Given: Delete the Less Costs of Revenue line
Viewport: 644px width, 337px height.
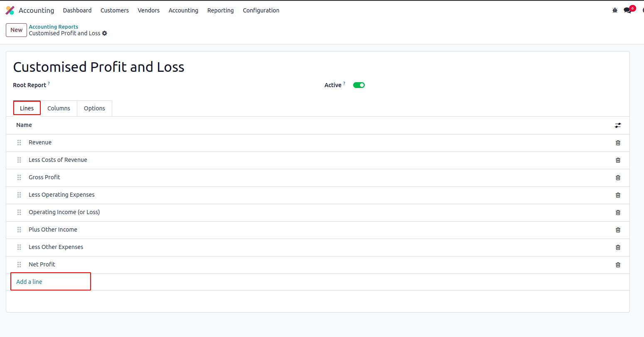Looking at the screenshot, I should point(618,160).
